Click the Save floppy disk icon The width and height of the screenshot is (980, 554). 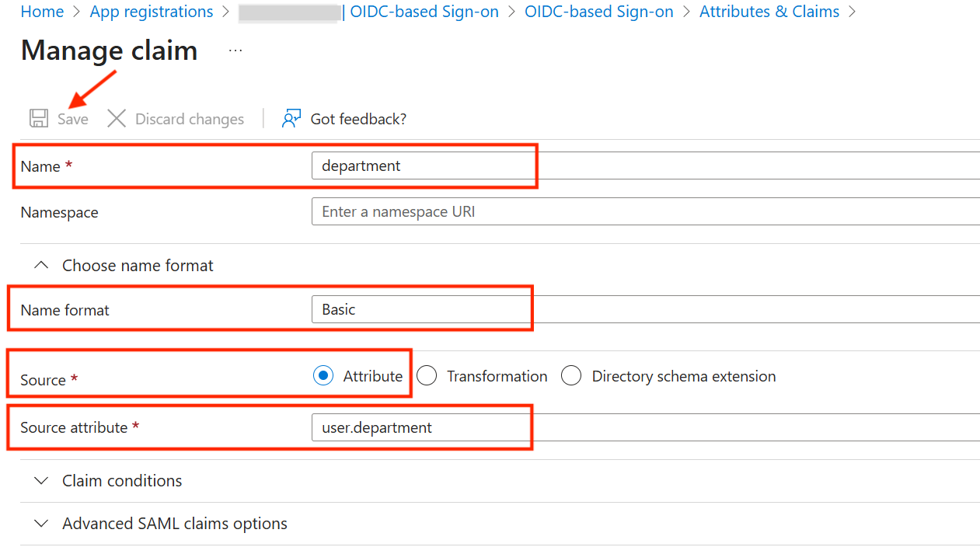point(39,119)
